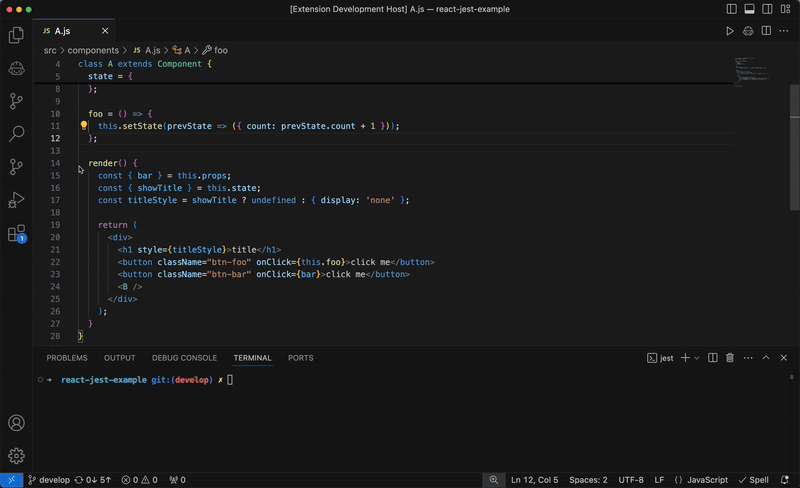The height and width of the screenshot is (488, 800).
Task: Switch to the PORTS tab
Action: pyautogui.click(x=301, y=358)
